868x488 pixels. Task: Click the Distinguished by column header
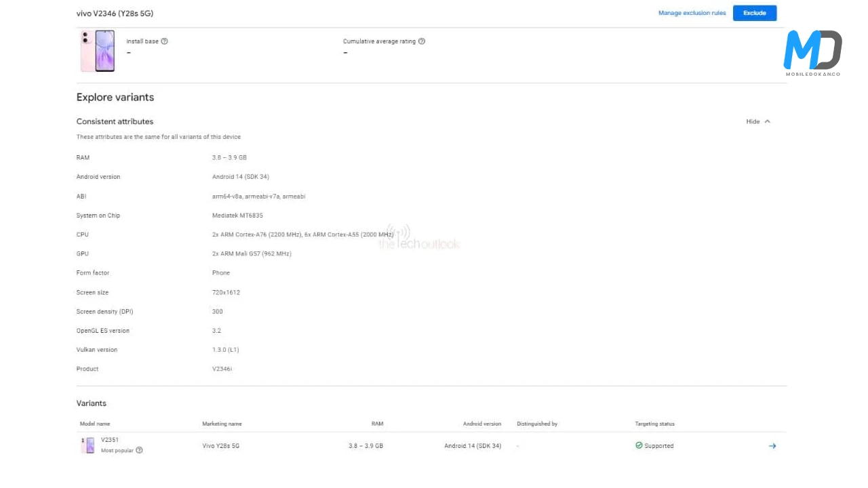tap(536, 424)
